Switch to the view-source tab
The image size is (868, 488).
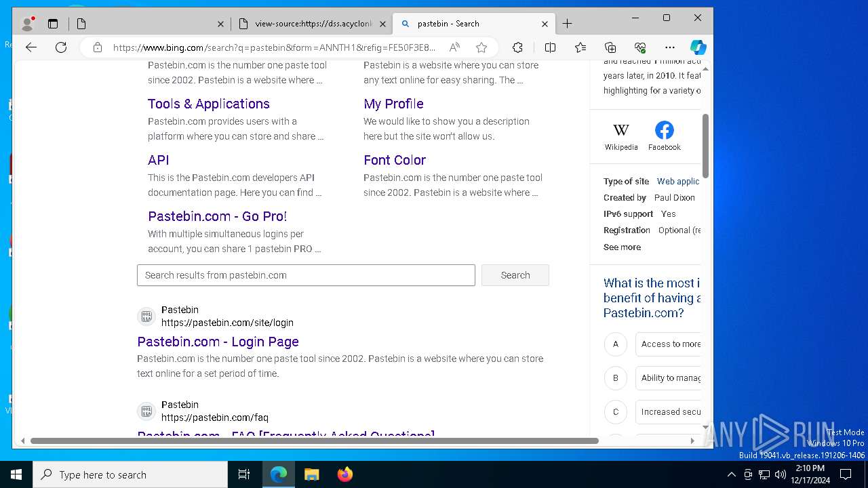[x=312, y=24]
